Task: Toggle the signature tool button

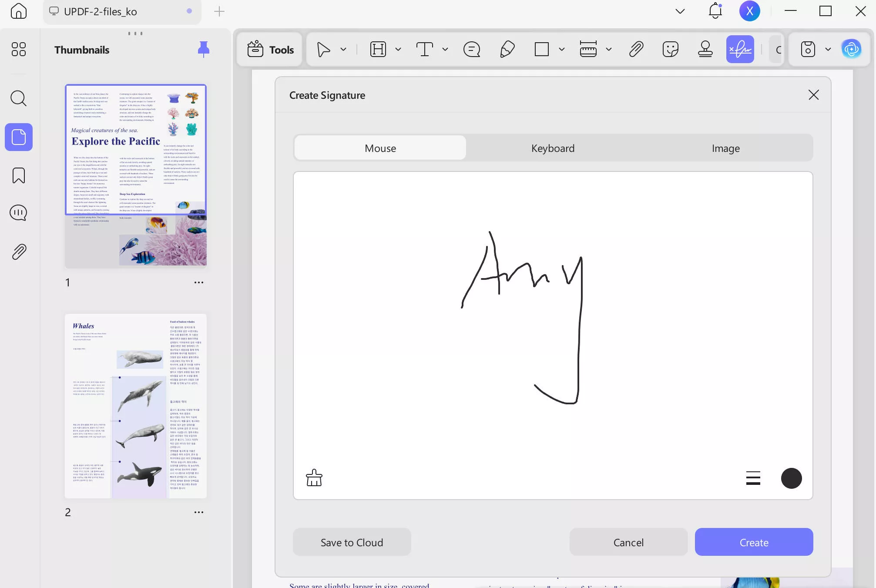Action: [740, 49]
